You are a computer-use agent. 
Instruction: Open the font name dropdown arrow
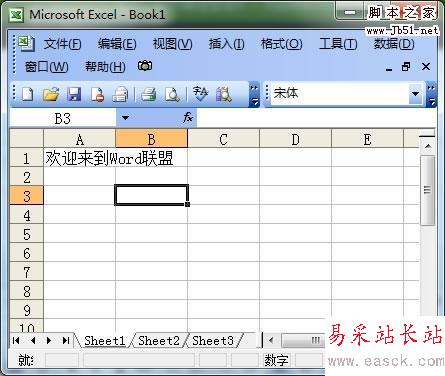pyautogui.click(x=415, y=94)
